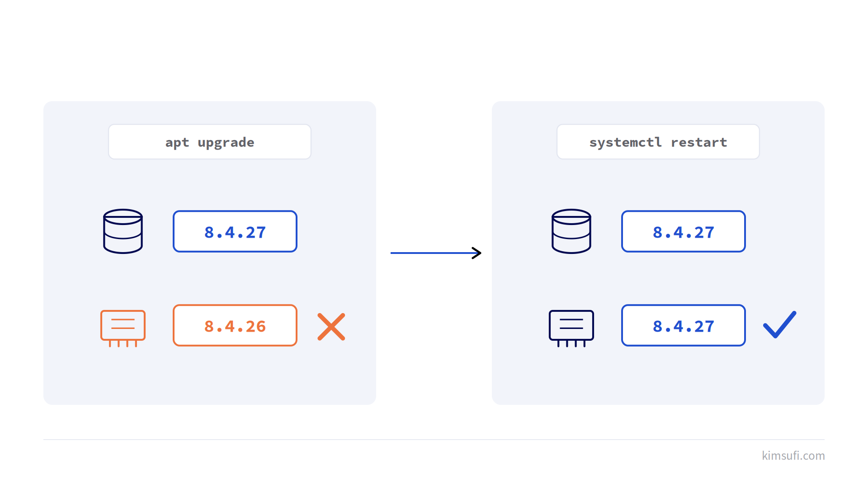Click the 8.4.27 box beside the right database icon
868x488 pixels.
pos(684,231)
